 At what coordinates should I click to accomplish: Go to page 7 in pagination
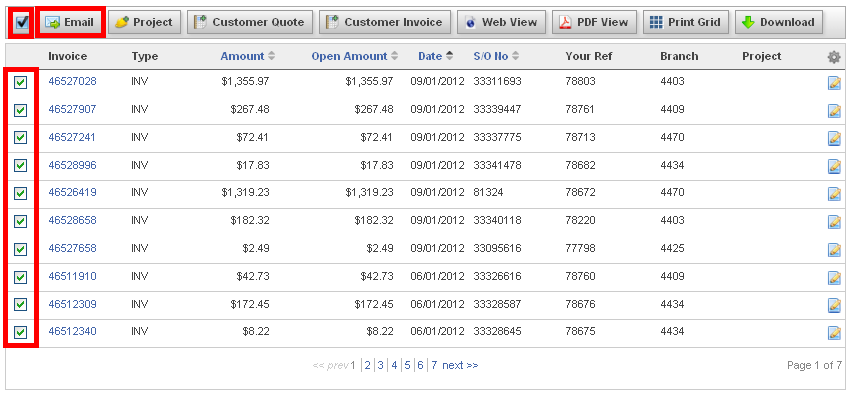[434, 365]
